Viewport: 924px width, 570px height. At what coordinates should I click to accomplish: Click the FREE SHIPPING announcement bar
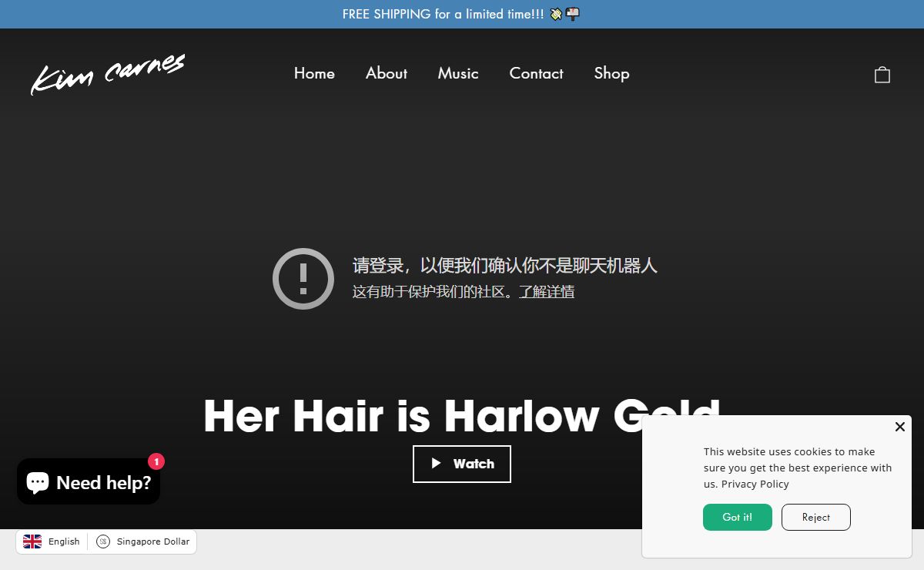click(461, 14)
